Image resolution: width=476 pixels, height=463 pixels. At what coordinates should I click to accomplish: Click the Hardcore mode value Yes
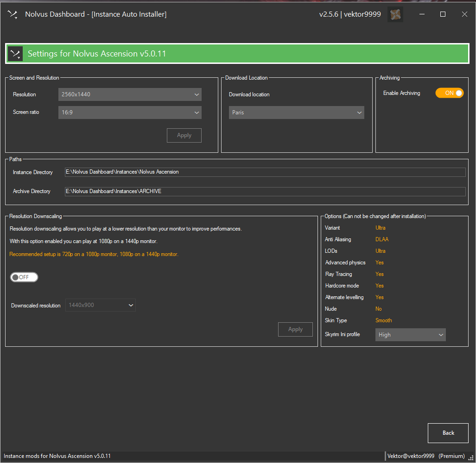[x=380, y=286]
